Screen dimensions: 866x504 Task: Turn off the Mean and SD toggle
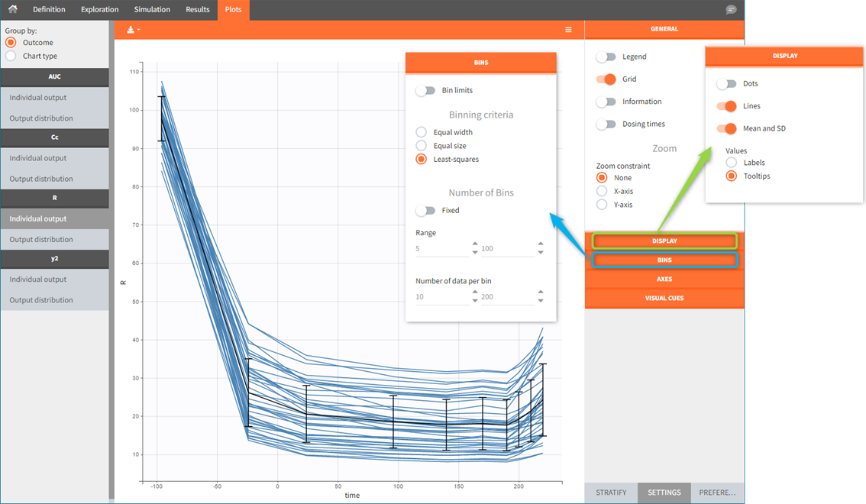[727, 129]
